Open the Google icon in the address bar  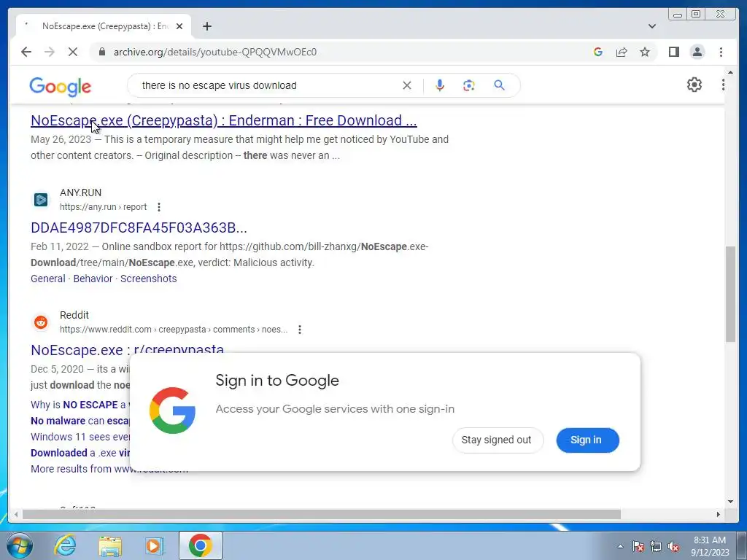pos(598,52)
